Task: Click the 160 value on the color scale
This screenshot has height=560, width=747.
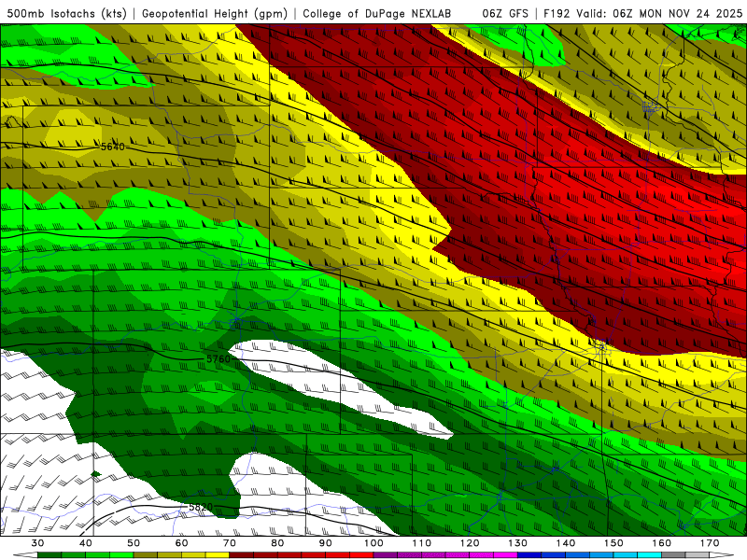Action: (662, 543)
